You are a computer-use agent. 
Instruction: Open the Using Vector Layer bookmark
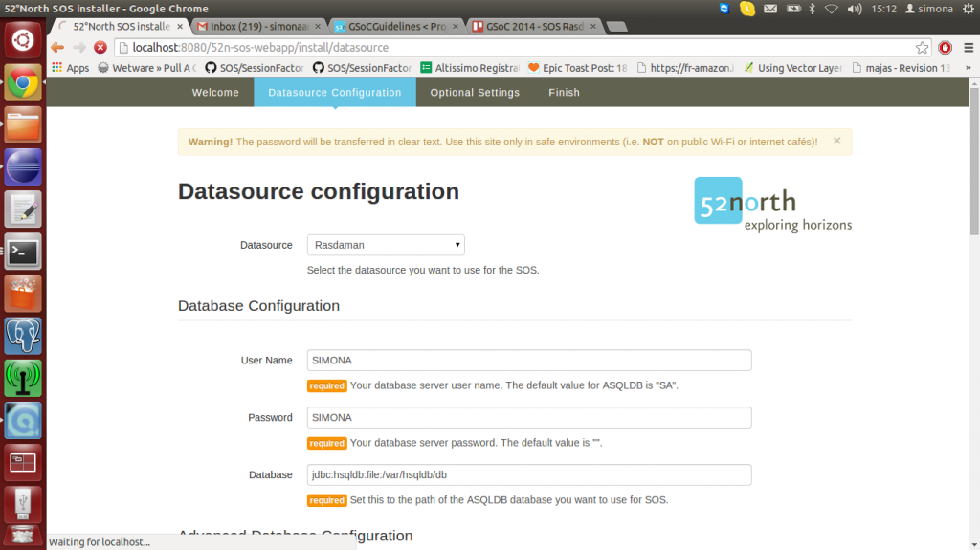pos(792,68)
